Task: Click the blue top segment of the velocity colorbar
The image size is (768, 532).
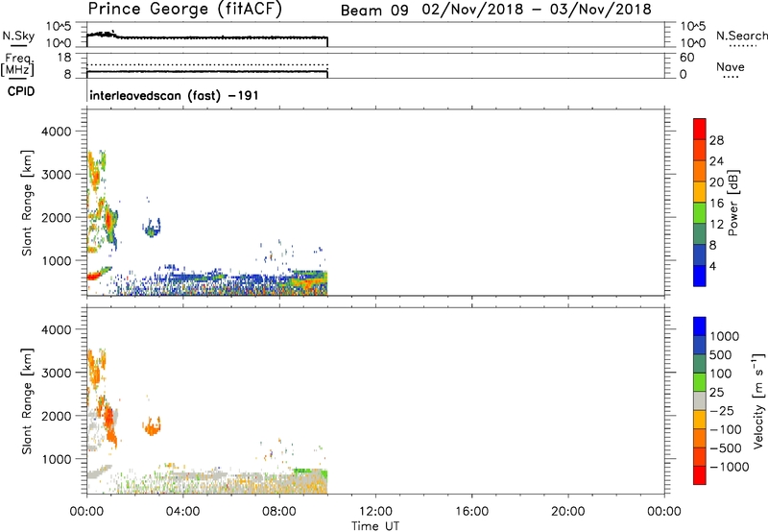Action: coord(700,326)
